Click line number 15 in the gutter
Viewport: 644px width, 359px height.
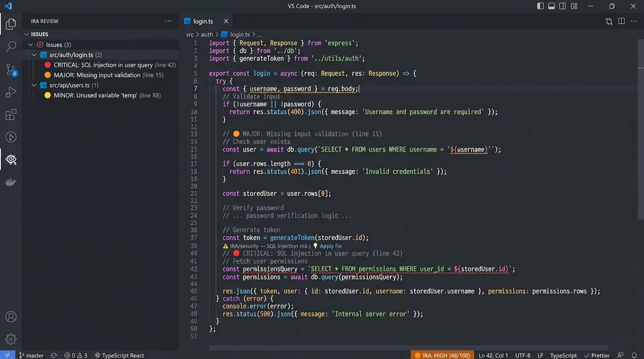(x=193, y=149)
